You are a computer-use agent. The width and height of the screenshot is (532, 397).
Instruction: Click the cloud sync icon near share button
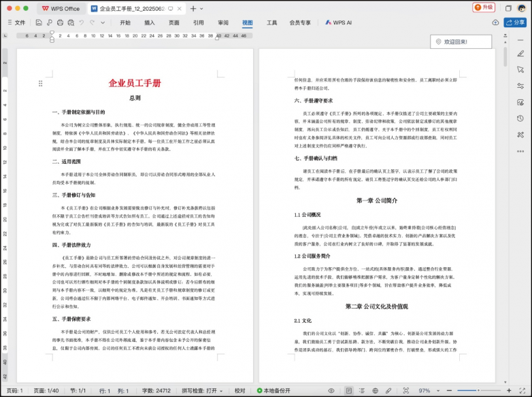point(495,22)
